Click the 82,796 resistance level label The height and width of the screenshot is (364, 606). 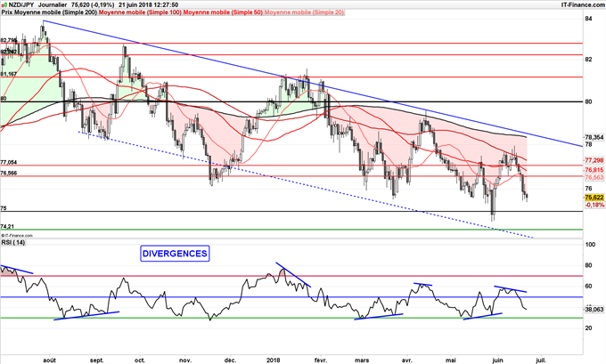(9, 40)
